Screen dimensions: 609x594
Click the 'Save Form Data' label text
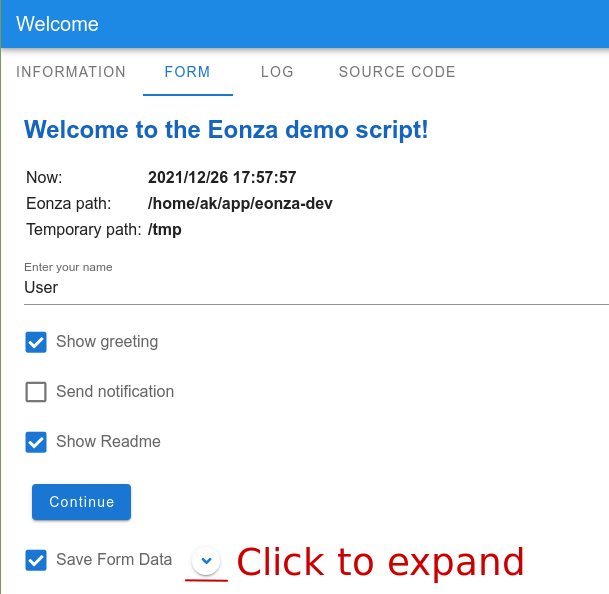(x=114, y=559)
